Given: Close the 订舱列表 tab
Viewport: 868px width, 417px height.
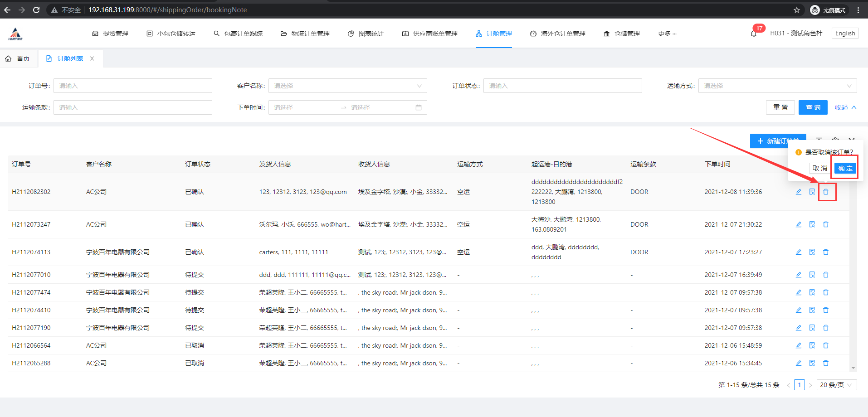Looking at the screenshot, I should 92,58.
